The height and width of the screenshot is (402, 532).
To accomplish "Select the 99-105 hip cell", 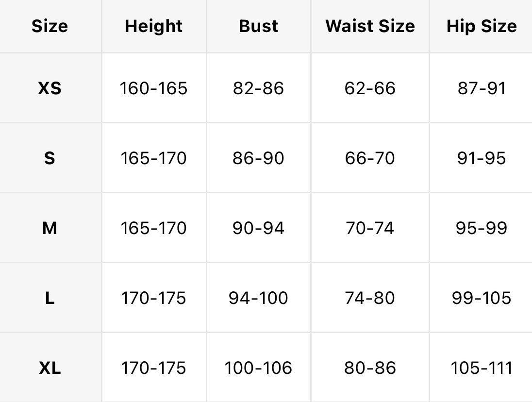I will 481,298.
